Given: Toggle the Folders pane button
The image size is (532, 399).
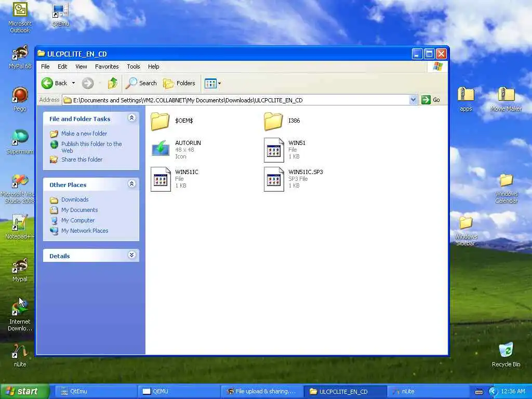Looking at the screenshot, I should click(179, 83).
